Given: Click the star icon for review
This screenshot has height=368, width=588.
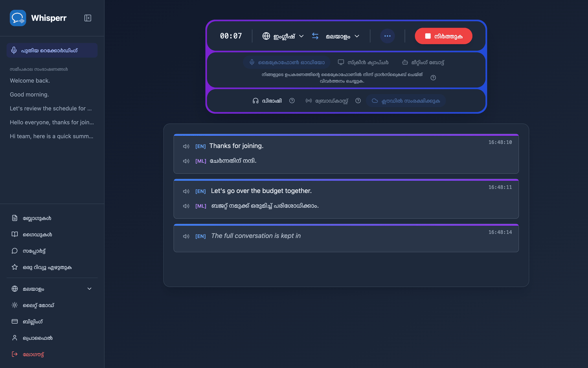Looking at the screenshot, I should coord(15,267).
